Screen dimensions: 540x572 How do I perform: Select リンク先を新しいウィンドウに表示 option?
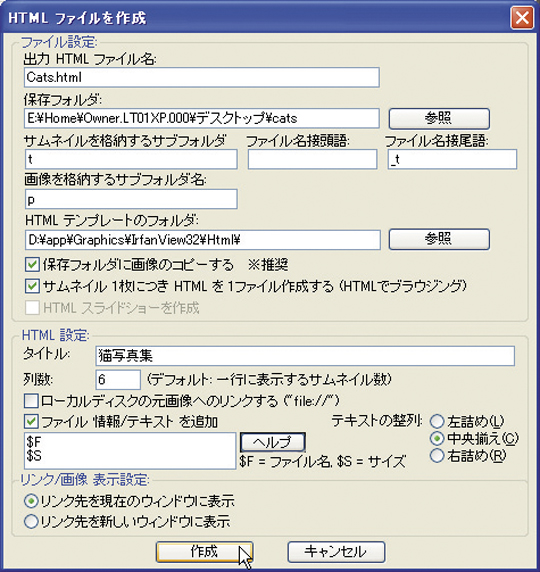31,522
